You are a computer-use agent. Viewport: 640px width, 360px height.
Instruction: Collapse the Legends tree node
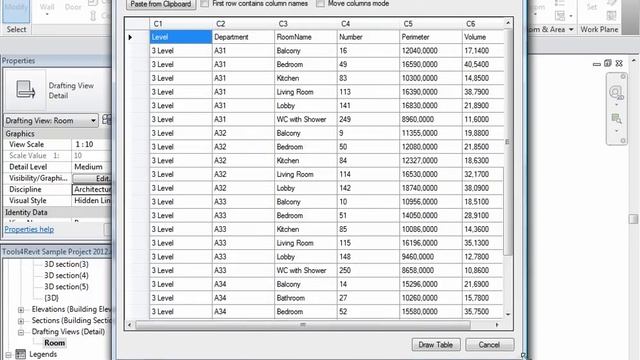pyautogui.click(x=8, y=355)
